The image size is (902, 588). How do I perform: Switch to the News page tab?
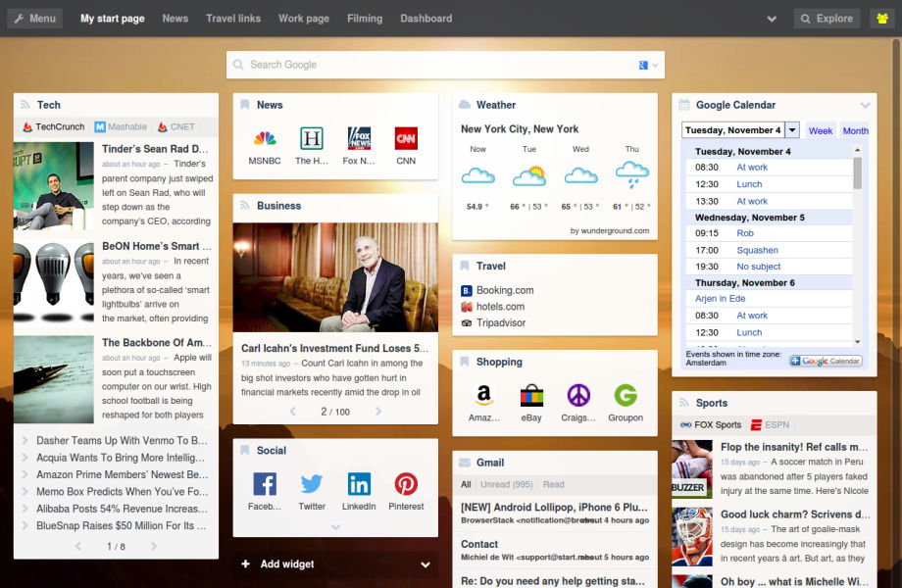(x=175, y=19)
